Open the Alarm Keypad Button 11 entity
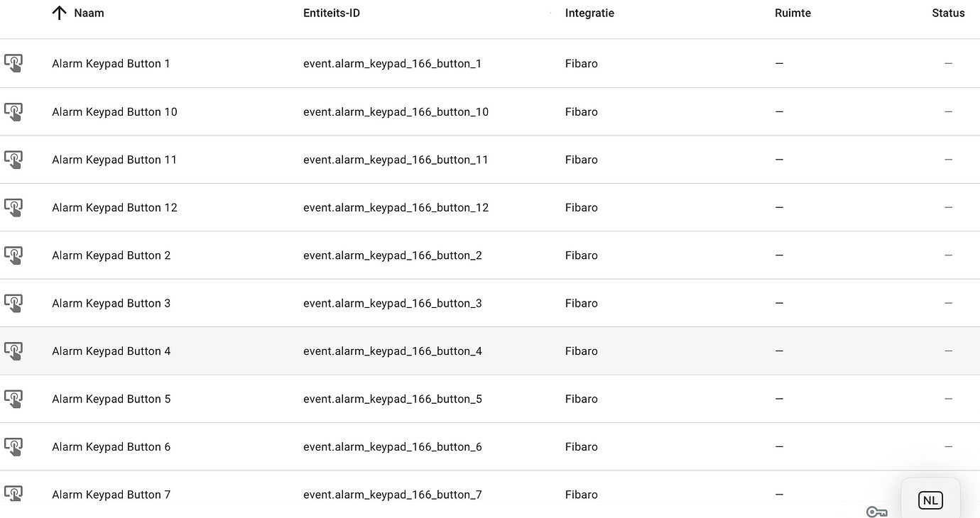Viewport: 980px width, 518px height. [x=114, y=160]
